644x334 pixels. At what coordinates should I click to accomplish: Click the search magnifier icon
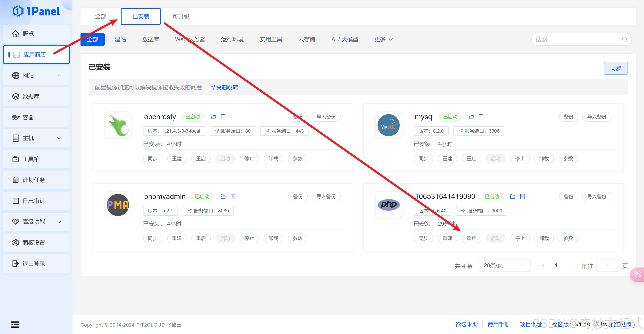(x=624, y=39)
